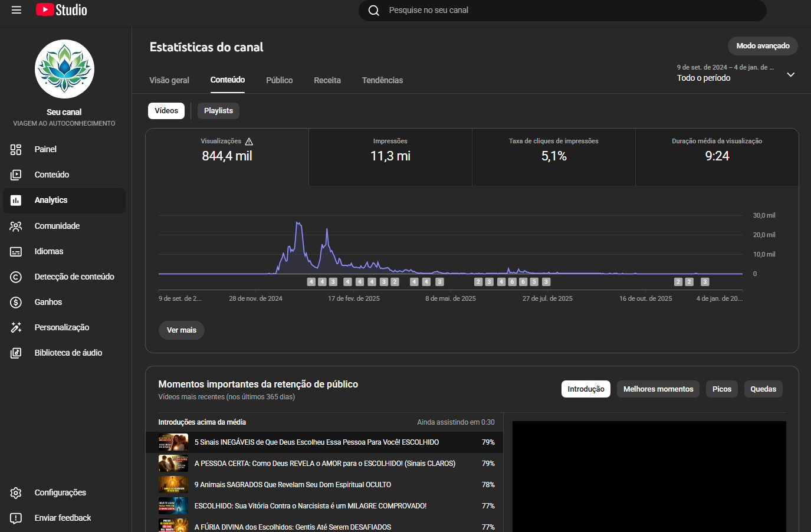811x532 pixels.
Task: Click the '28 de nov. de 2024' axis label
Action: coord(256,298)
